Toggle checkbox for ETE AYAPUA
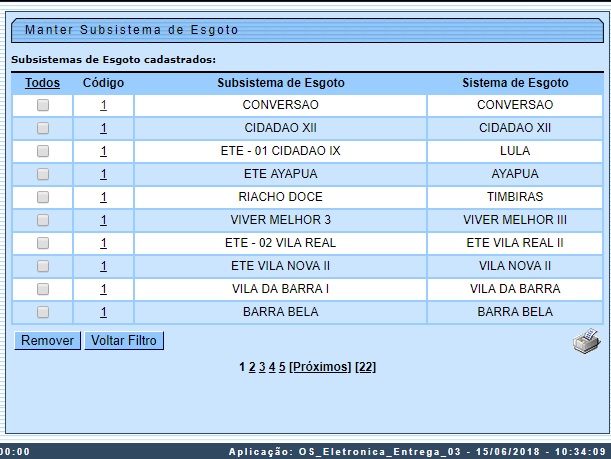 click(x=43, y=174)
